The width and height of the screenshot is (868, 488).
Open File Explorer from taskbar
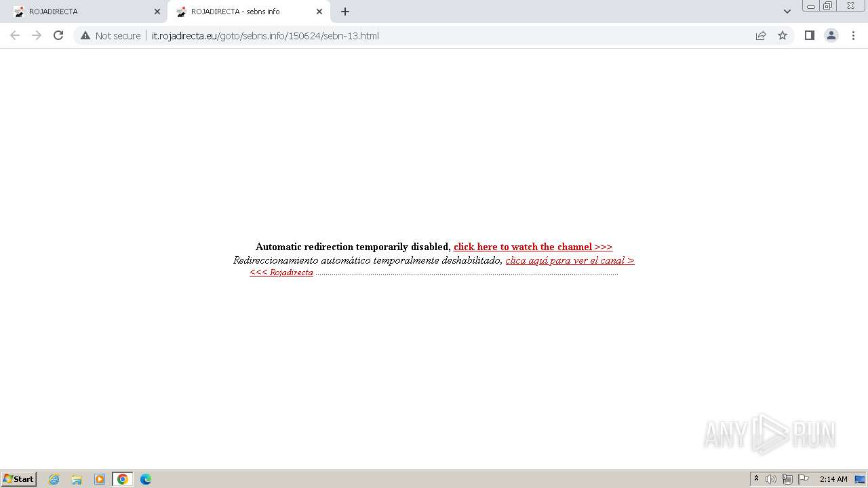[x=77, y=479]
